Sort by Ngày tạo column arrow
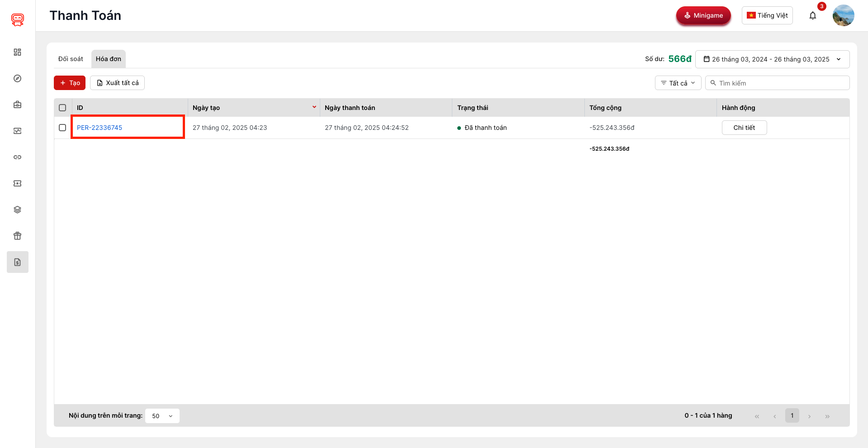Viewport: 868px width, 448px height. (314, 107)
